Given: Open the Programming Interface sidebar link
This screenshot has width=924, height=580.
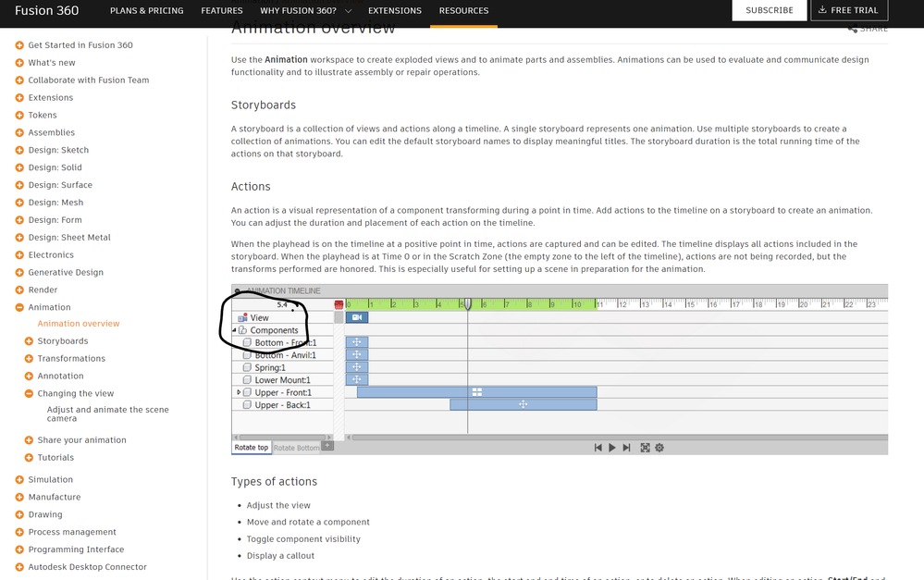Looking at the screenshot, I should 76,549.
